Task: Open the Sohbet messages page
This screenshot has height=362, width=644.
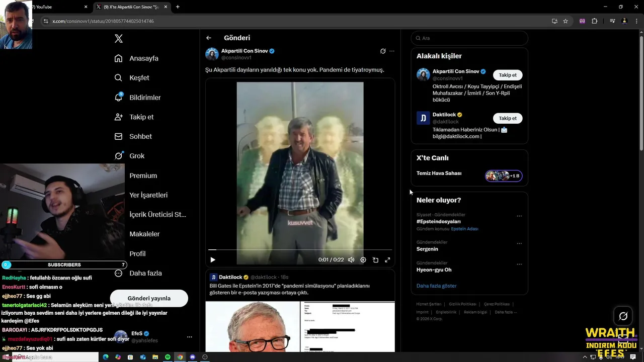Action: [x=133, y=136]
